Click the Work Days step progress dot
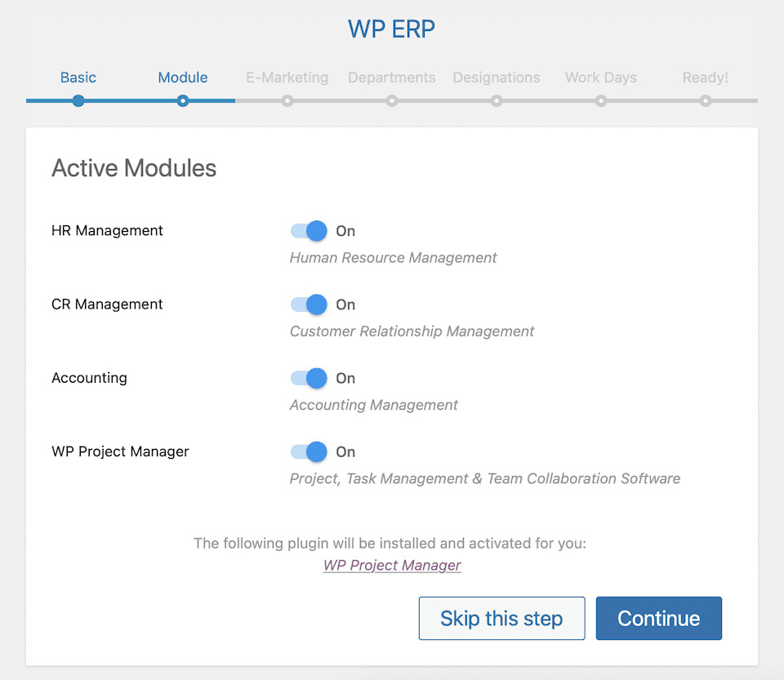 [601, 101]
